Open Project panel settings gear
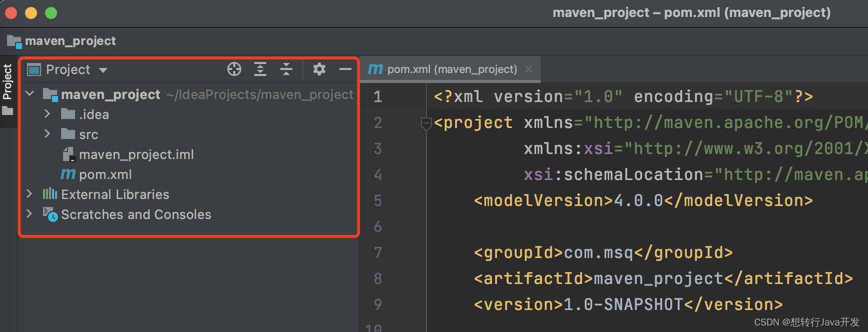Image resolution: width=868 pixels, height=332 pixels. tap(319, 69)
